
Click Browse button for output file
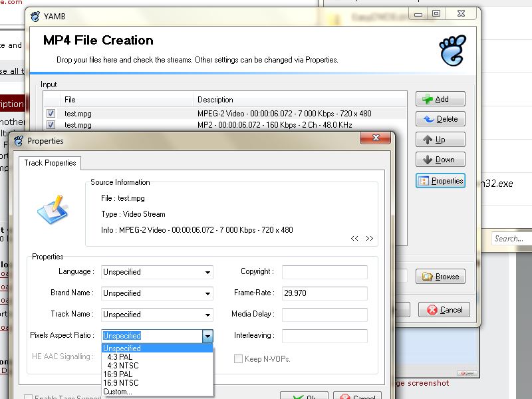[440, 277]
